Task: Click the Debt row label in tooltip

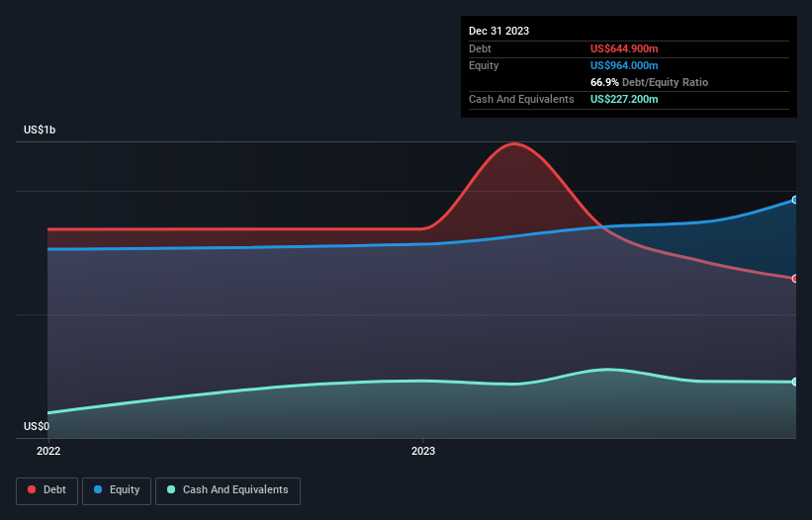Action: 480,48
